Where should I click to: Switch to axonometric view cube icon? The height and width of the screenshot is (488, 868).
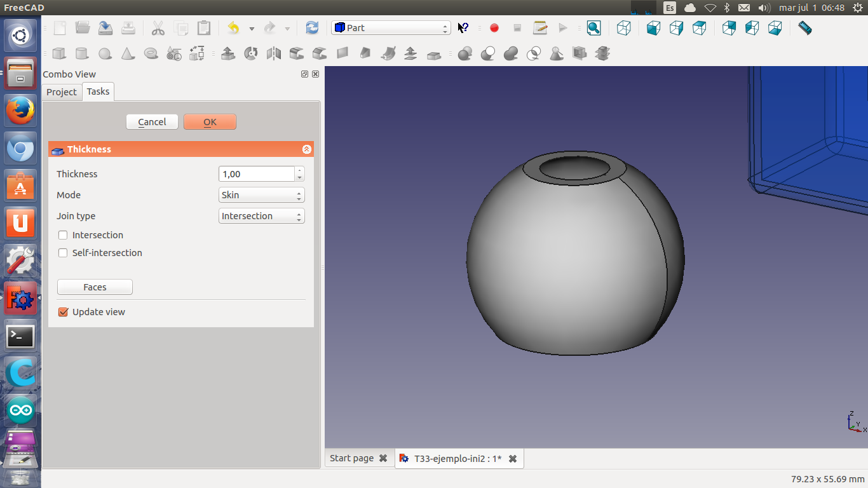pyautogui.click(x=624, y=28)
